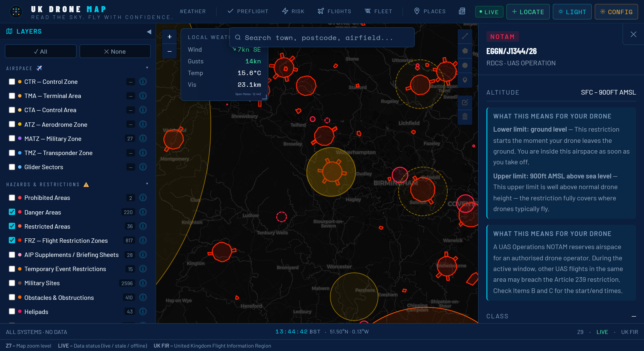Show info for Glider Sectors

coord(143,167)
